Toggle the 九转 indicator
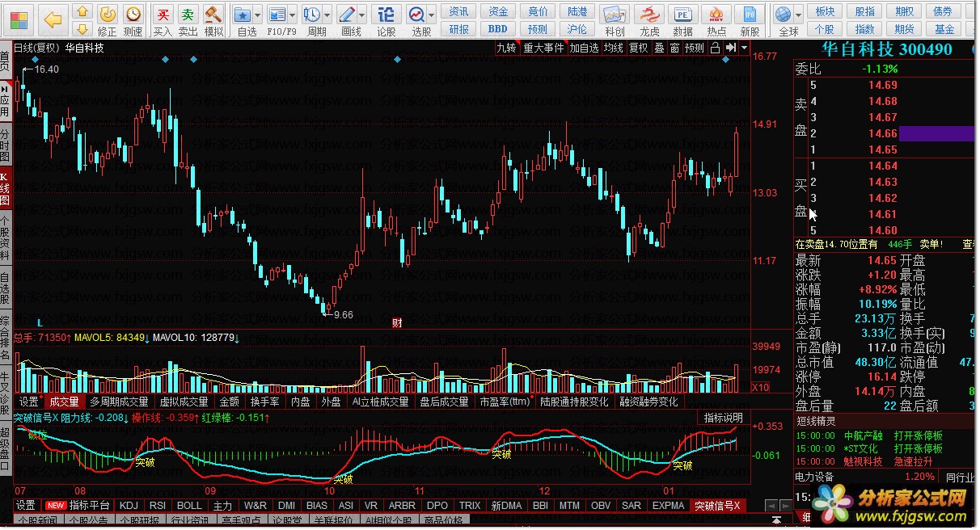 (x=506, y=48)
